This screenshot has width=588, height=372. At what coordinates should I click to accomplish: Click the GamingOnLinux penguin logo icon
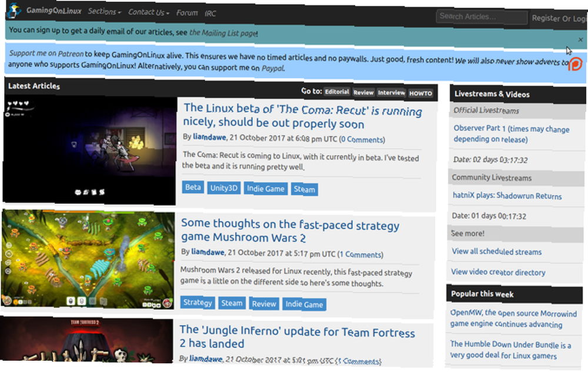click(14, 10)
